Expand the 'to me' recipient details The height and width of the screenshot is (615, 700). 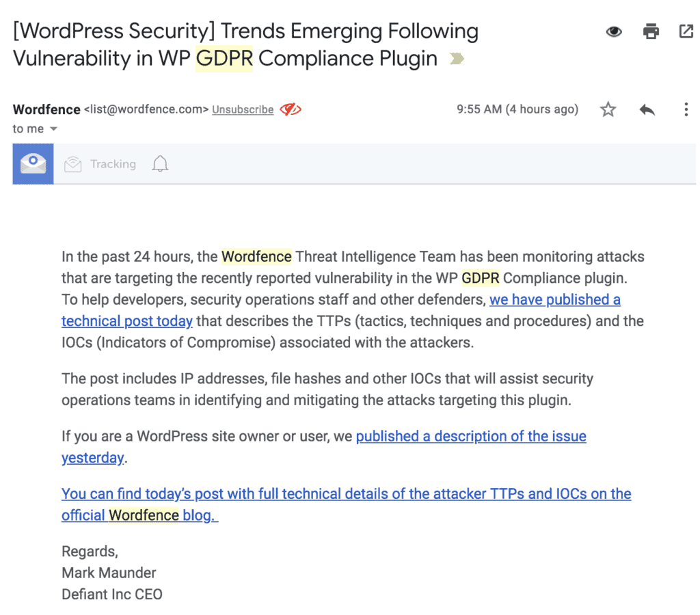(x=36, y=128)
